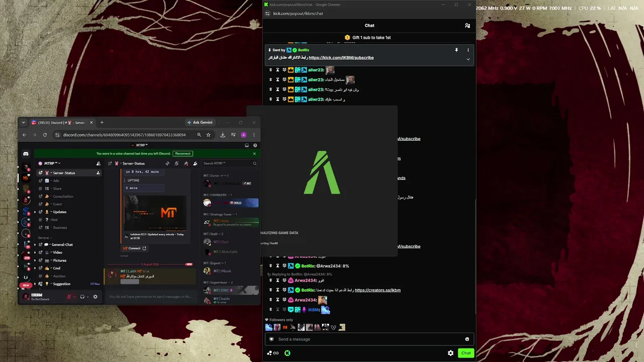The height and width of the screenshot is (362, 644).
Task: Open the Store channel
Action: click(69, 189)
